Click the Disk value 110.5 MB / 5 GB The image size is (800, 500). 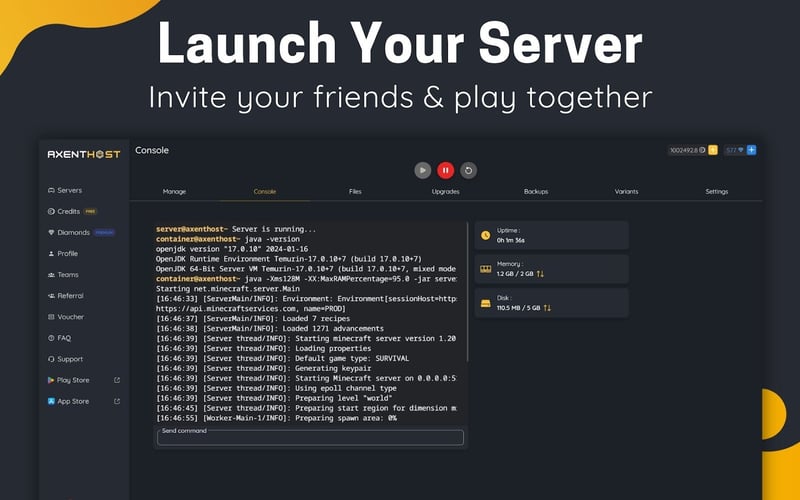coord(518,308)
